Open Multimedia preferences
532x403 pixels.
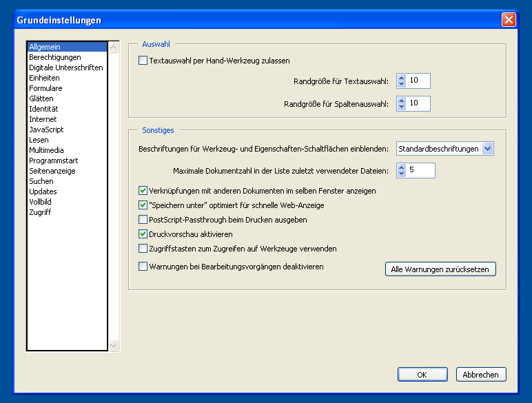tap(67, 150)
